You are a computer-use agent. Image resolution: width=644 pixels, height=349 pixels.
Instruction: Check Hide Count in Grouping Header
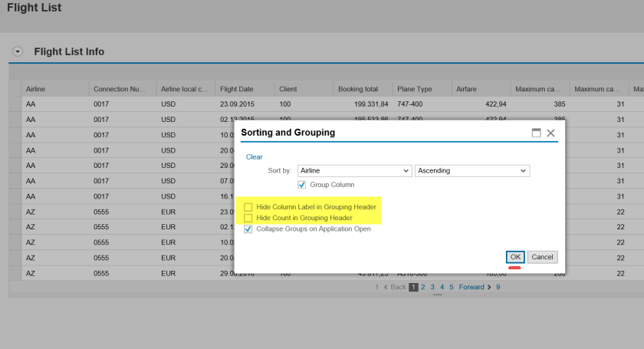(x=248, y=218)
